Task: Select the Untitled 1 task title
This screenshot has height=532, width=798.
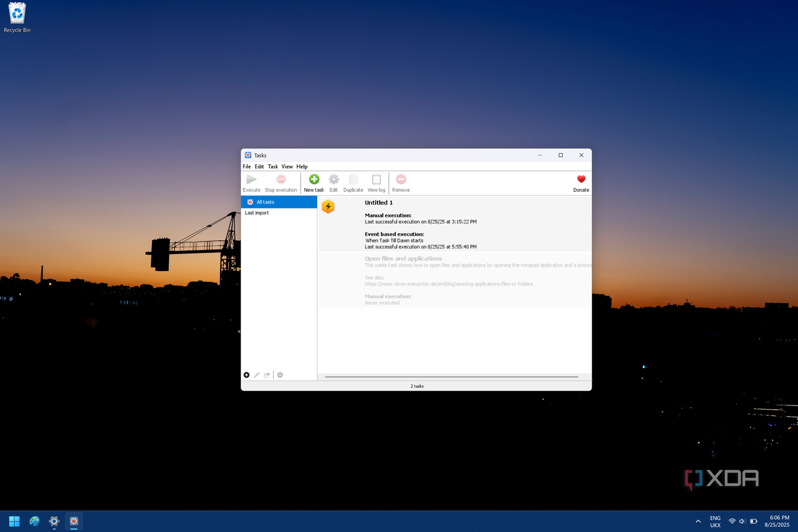Action: point(379,202)
